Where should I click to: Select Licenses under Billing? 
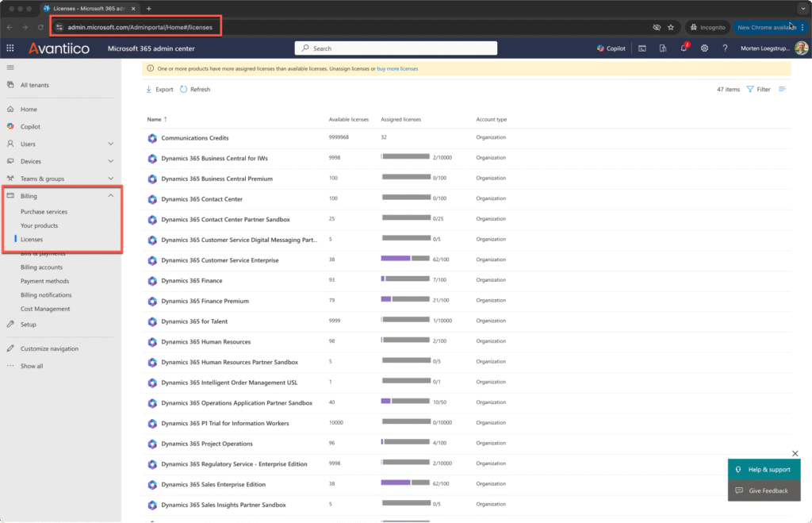coord(32,240)
